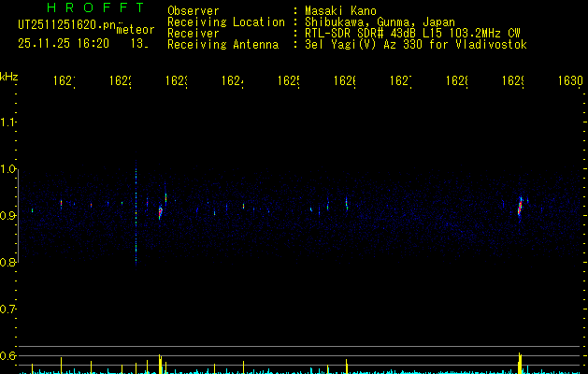The height and width of the screenshot is (374, 588).
Task: Click the 1630 time axis label
Action: pyautogui.click(x=570, y=80)
